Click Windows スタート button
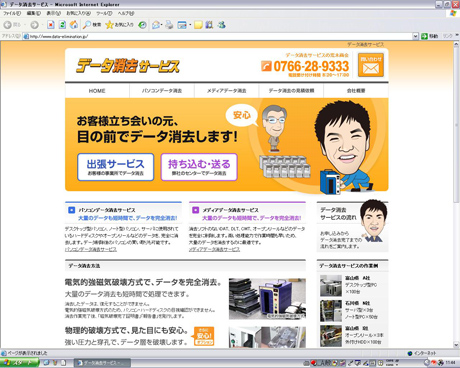The height and width of the screenshot is (368, 460). [19, 363]
